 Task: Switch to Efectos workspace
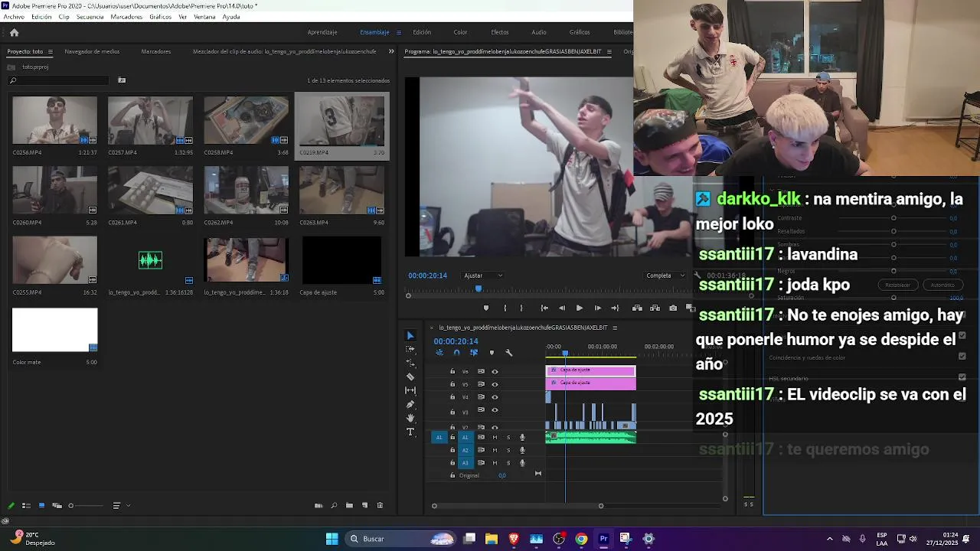[x=500, y=32]
